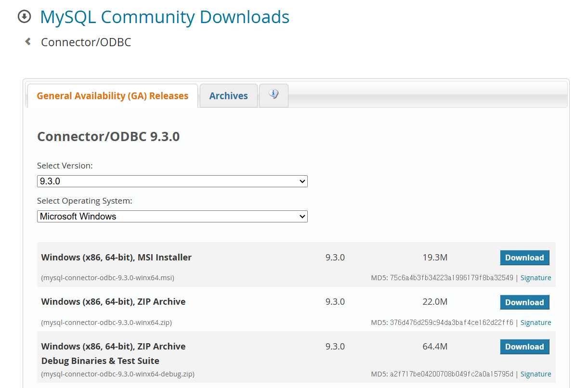This screenshot has width=588, height=388.
Task: Click file name mysql-connector-odbc-9.3.0-winx64.msi
Action: click(108, 278)
